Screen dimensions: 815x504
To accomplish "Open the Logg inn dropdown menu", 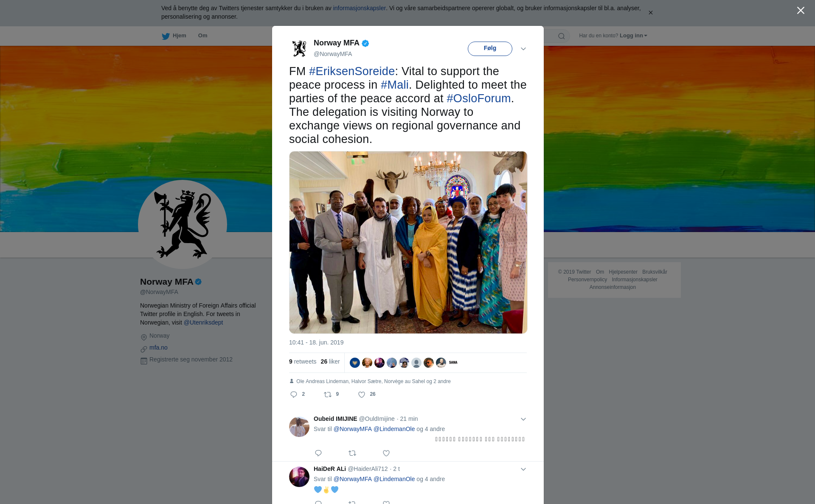I will point(633,36).
